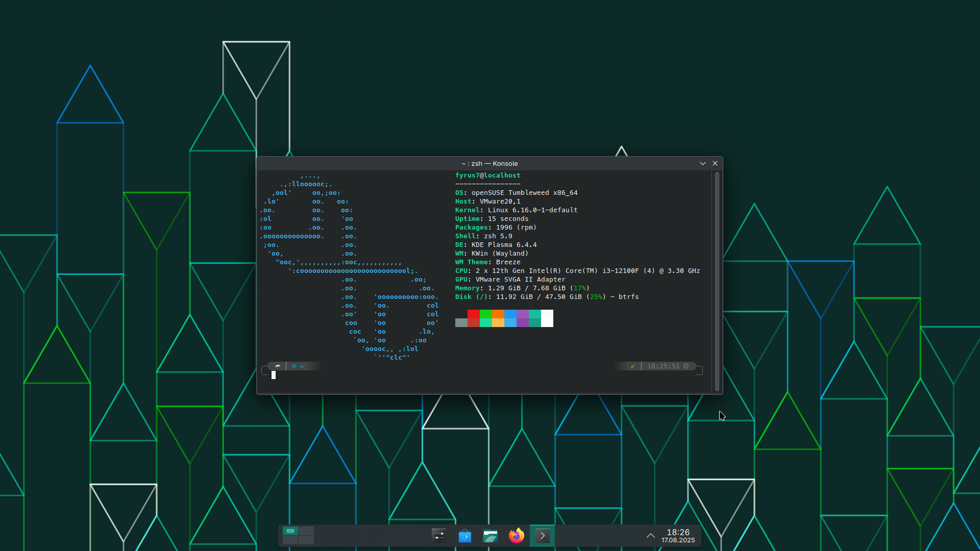This screenshot has height=551, width=980.
Task: Click the Konsole vertical scrollbar
Action: pos(717,282)
